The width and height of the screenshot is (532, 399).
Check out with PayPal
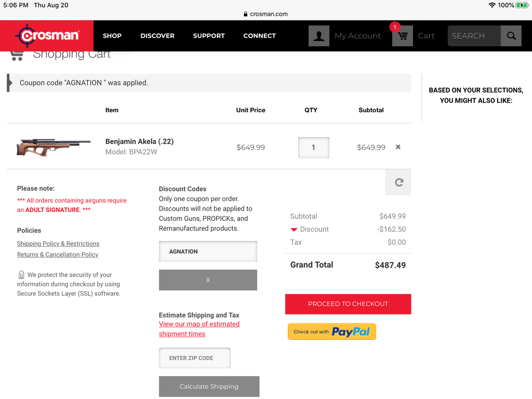coord(332,332)
